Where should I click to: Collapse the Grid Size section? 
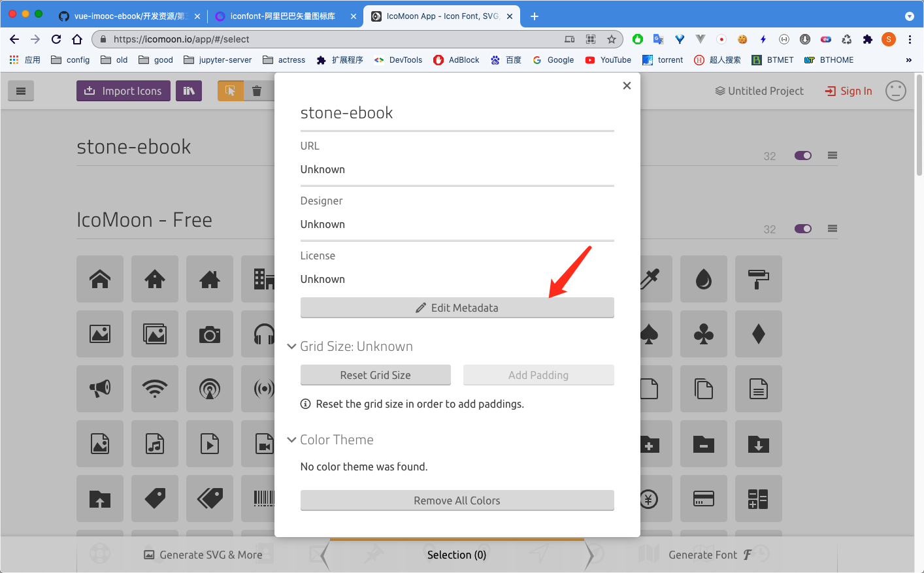291,346
